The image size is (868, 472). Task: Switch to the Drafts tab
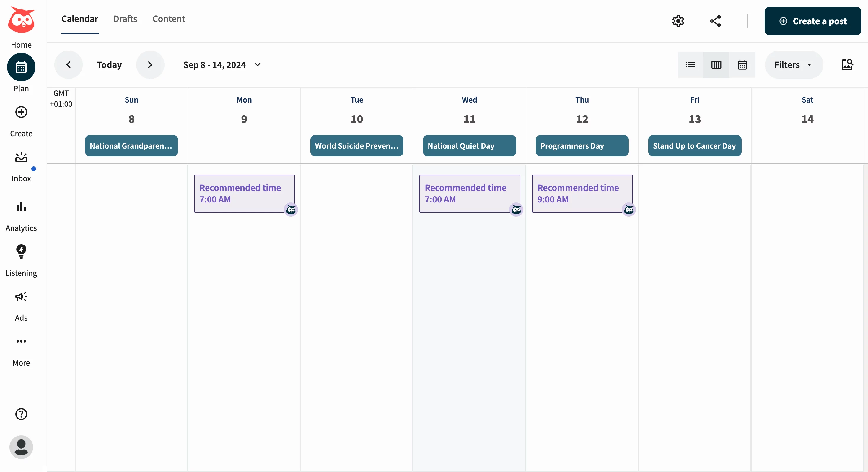click(125, 19)
